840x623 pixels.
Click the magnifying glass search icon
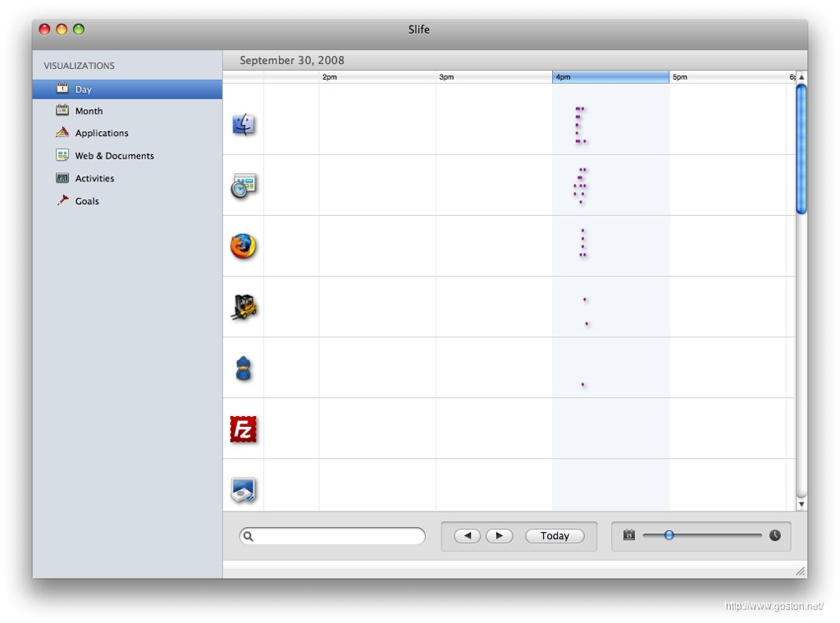[x=248, y=536]
